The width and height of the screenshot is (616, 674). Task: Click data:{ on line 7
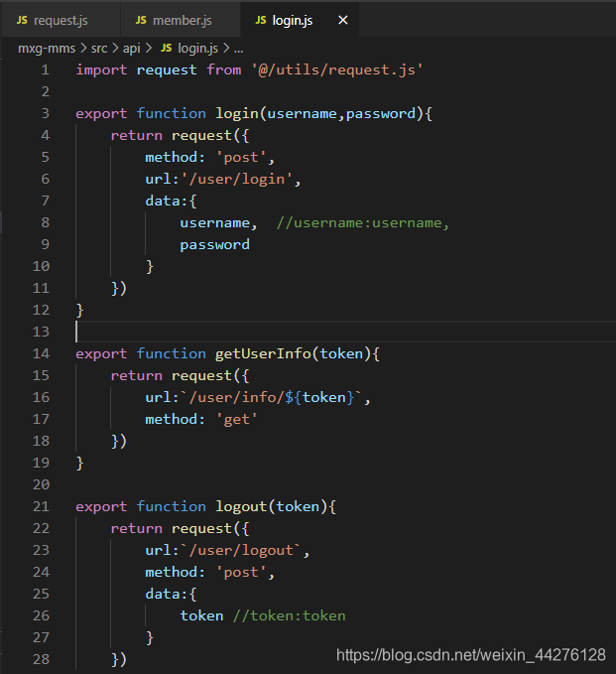171,201
